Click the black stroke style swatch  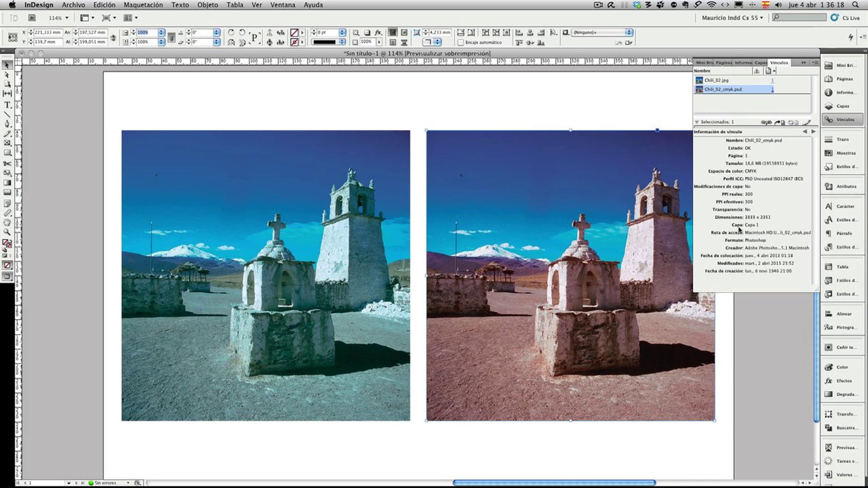click(324, 42)
